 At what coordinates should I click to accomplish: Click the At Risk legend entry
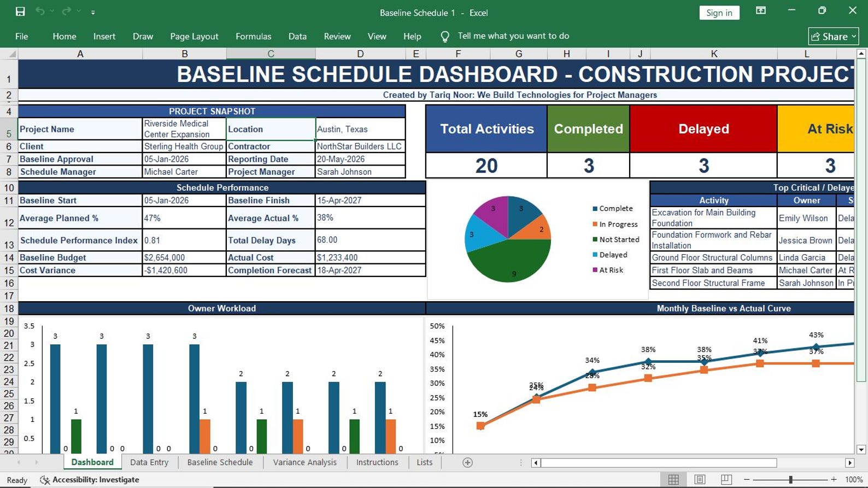click(608, 270)
